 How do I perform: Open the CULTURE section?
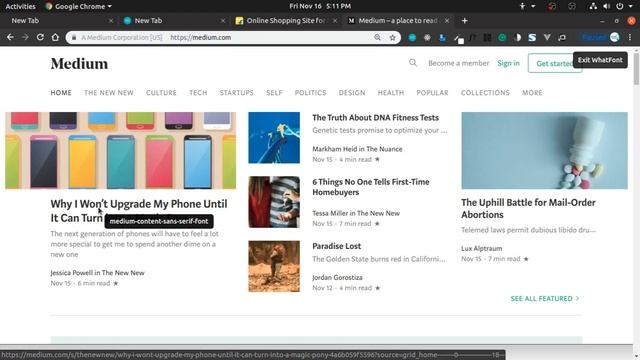[161, 93]
